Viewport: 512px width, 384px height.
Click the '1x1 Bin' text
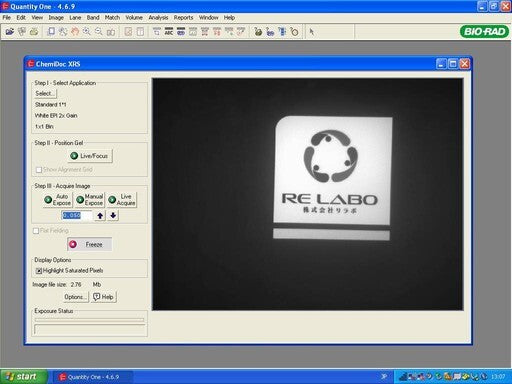tap(44, 127)
